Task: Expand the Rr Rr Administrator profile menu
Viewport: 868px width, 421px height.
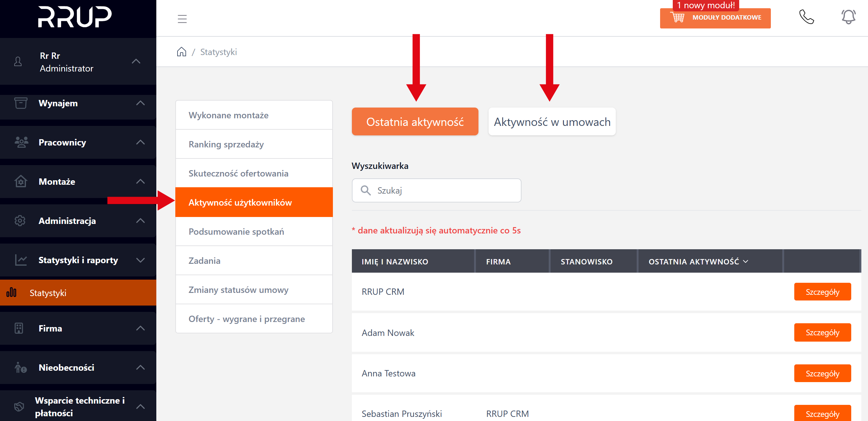Action: pyautogui.click(x=136, y=61)
